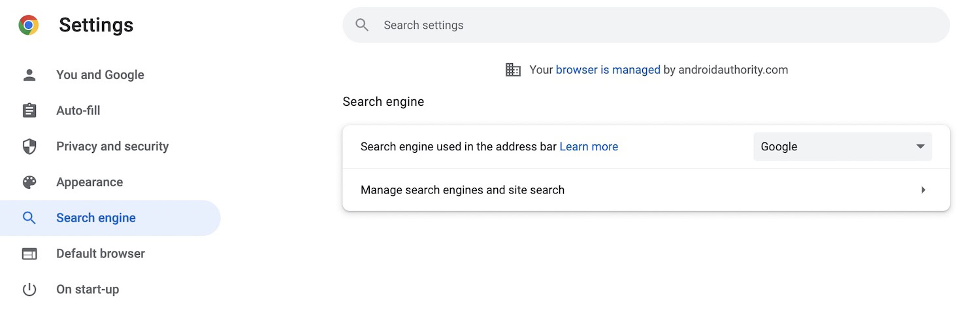Click the power icon beside On start-up

[29, 289]
